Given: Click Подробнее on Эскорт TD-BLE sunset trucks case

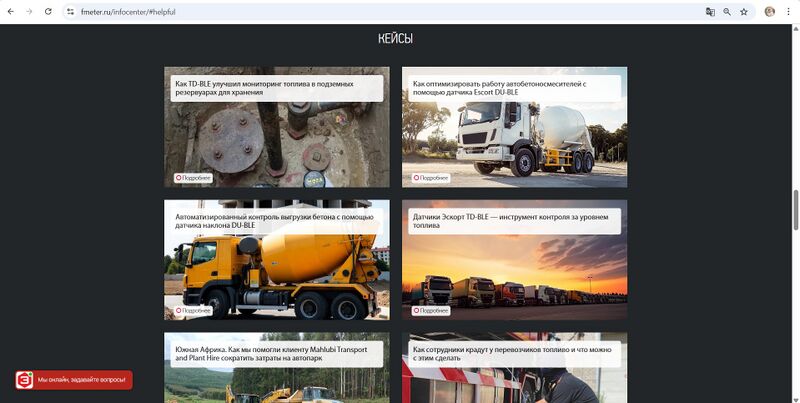Looking at the screenshot, I should point(431,311).
